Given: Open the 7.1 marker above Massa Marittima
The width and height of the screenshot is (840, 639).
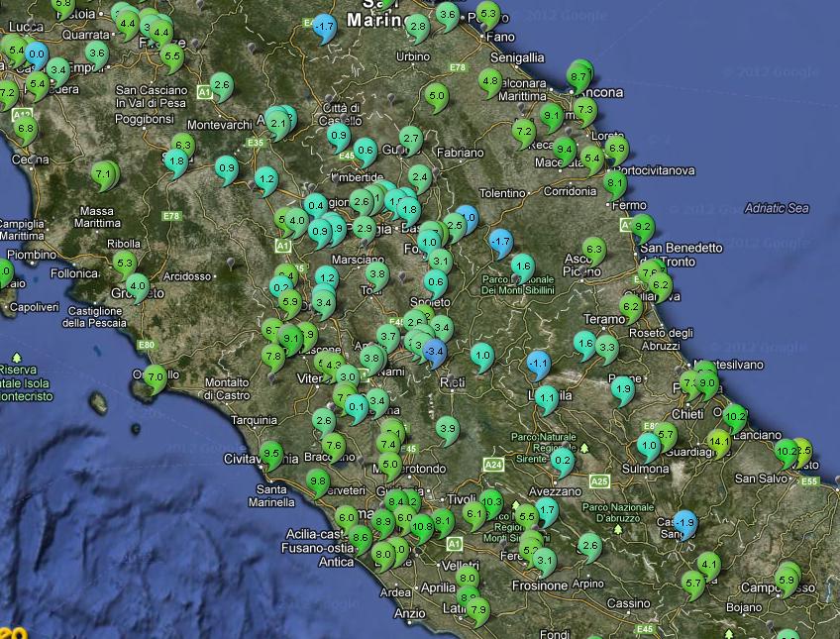Looking at the screenshot, I should pyautogui.click(x=102, y=174).
